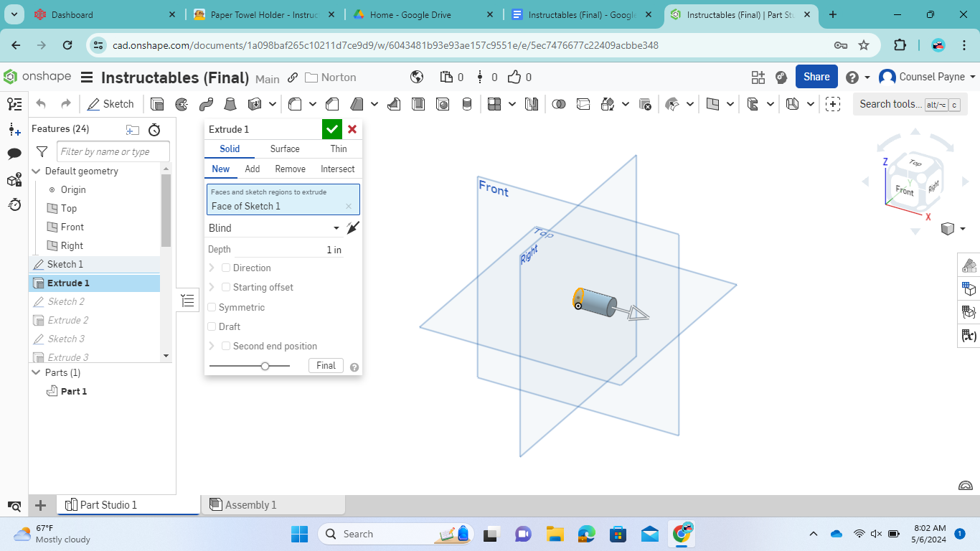Viewport: 980px width, 551px height.
Task: Open the Assembly 1 tab
Action: click(x=273, y=505)
